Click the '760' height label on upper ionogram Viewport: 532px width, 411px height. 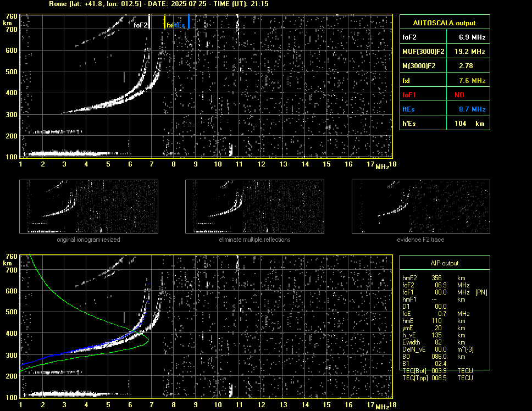(12, 16)
